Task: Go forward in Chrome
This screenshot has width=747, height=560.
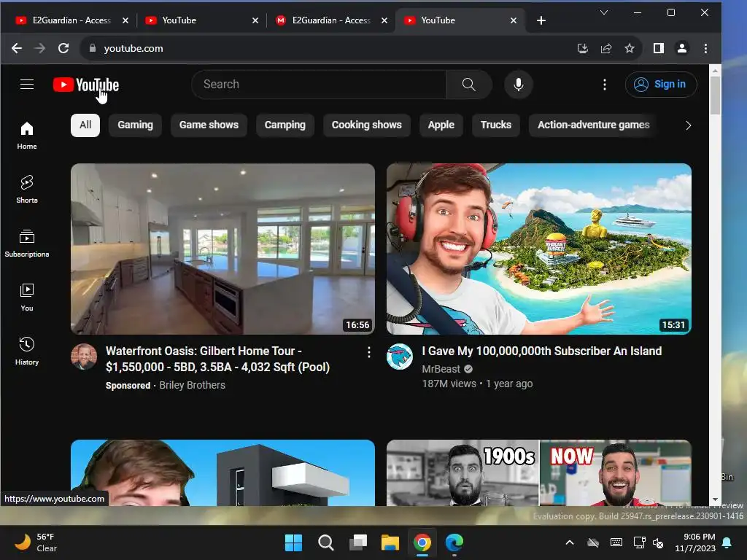Action: click(x=40, y=48)
